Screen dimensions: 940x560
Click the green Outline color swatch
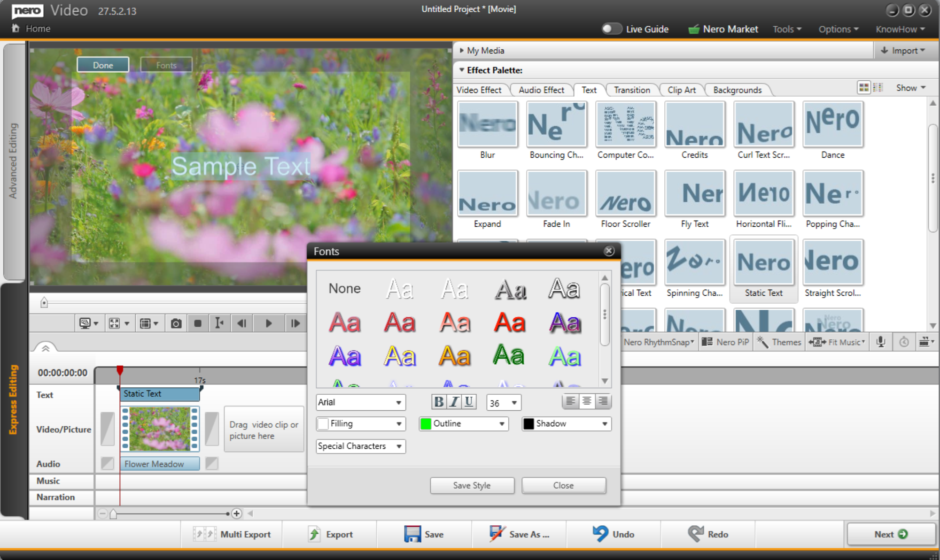pos(426,424)
